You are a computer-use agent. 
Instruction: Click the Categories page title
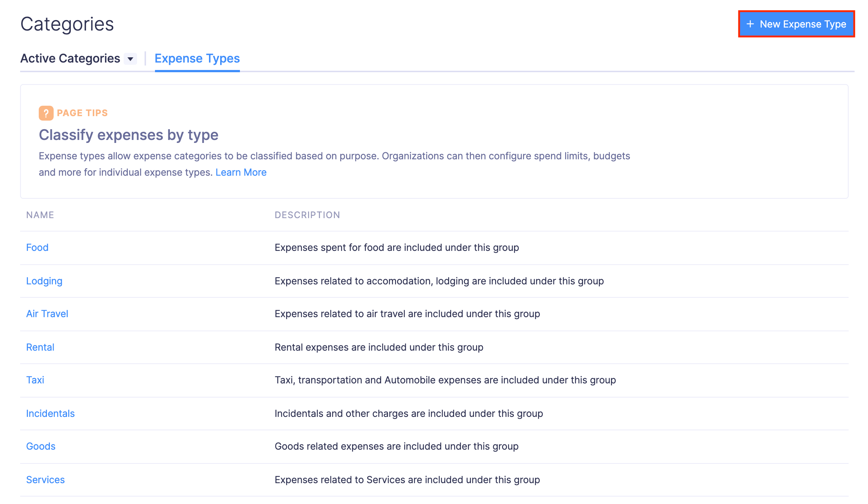coord(67,24)
